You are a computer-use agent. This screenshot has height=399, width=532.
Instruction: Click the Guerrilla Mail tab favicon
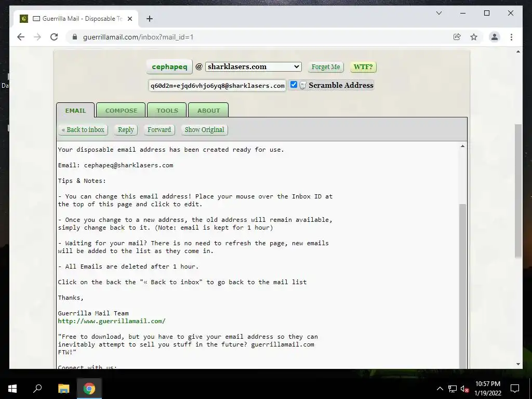[x=24, y=19]
